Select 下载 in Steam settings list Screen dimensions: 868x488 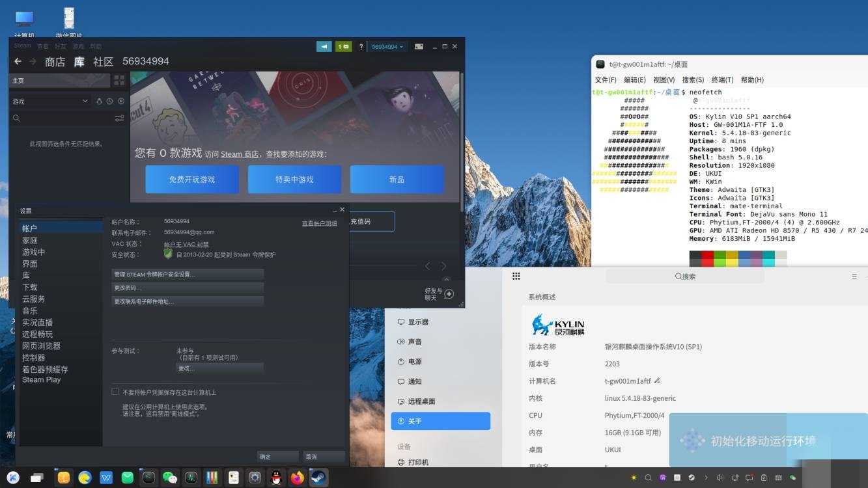(x=30, y=287)
